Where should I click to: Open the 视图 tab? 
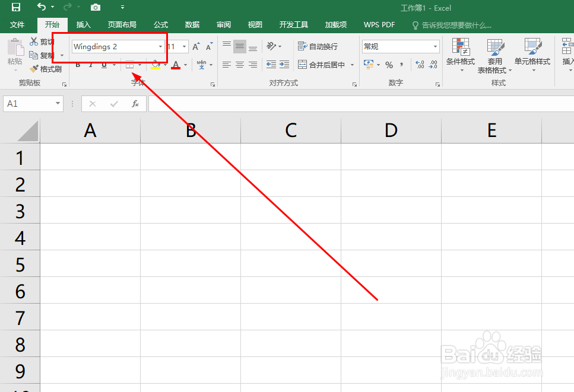255,24
